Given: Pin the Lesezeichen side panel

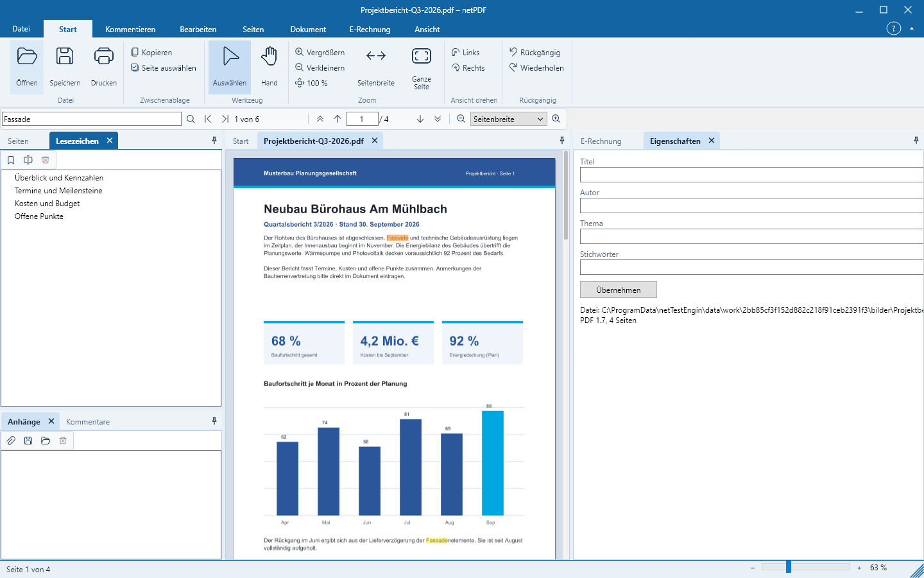Looking at the screenshot, I should pyautogui.click(x=214, y=141).
